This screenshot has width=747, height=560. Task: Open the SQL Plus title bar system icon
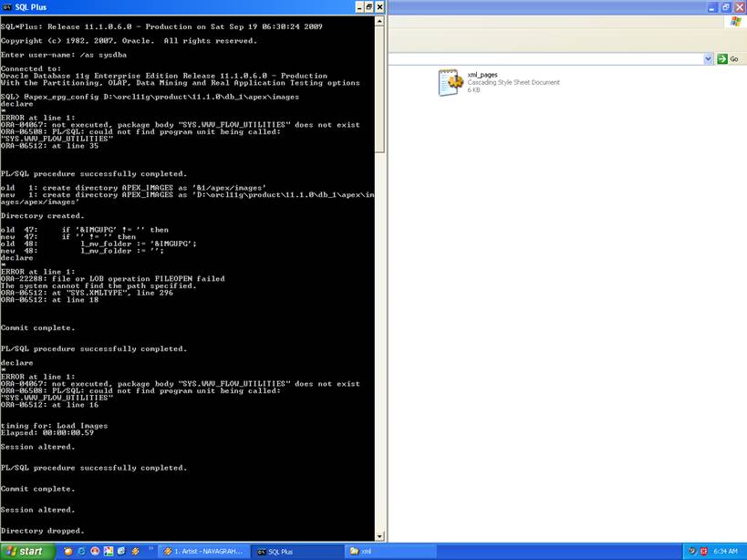(6, 7)
